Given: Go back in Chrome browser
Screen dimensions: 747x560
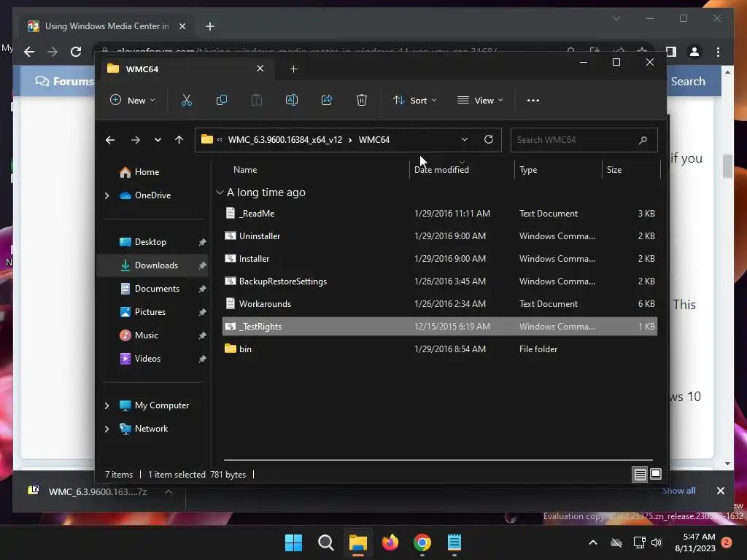Looking at the screenshot, I should pyautogui.click(x=29, y=52).
